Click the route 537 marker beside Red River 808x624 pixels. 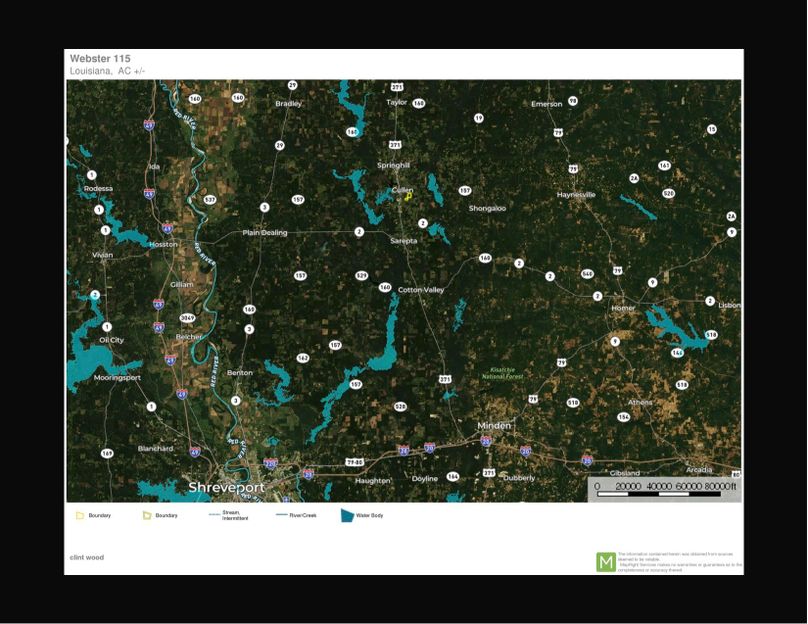click(210, 200)
